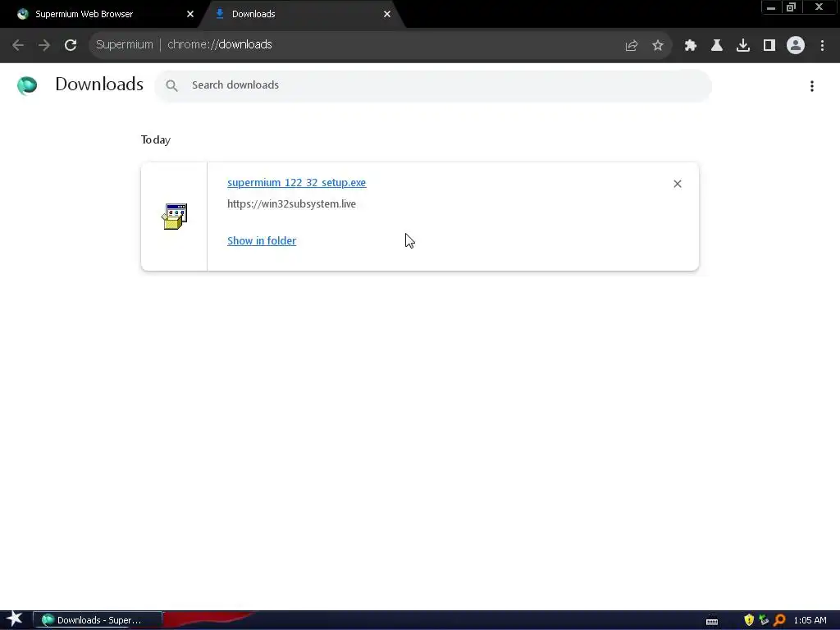This screenshot has height=630, width=840.
Task: Click Show in folder link
Action: tap(262, 241)
